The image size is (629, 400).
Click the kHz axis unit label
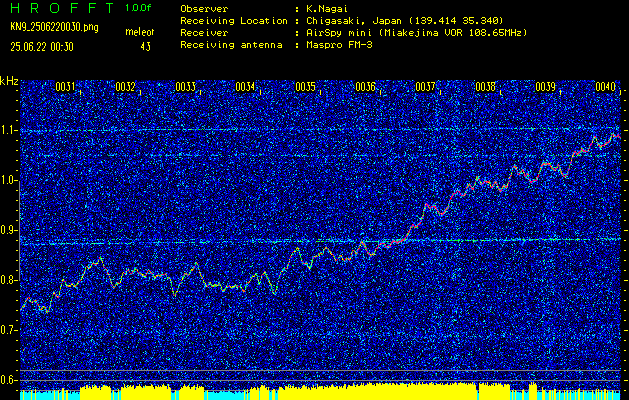(9, 81)
